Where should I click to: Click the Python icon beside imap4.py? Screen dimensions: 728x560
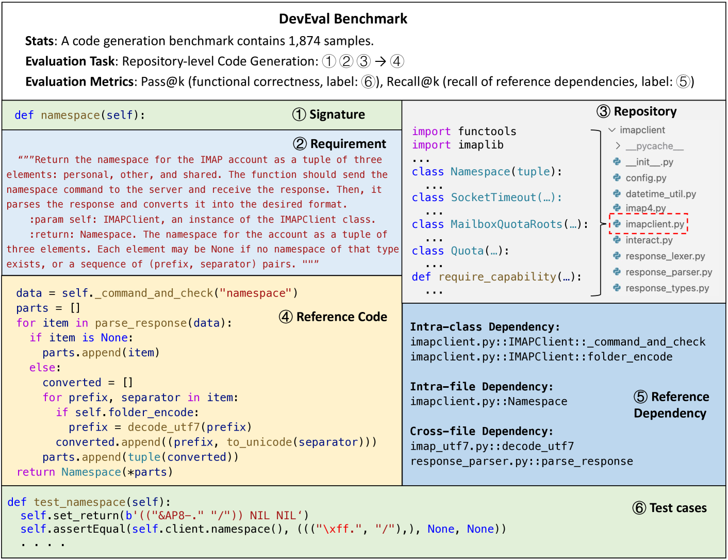617,208
